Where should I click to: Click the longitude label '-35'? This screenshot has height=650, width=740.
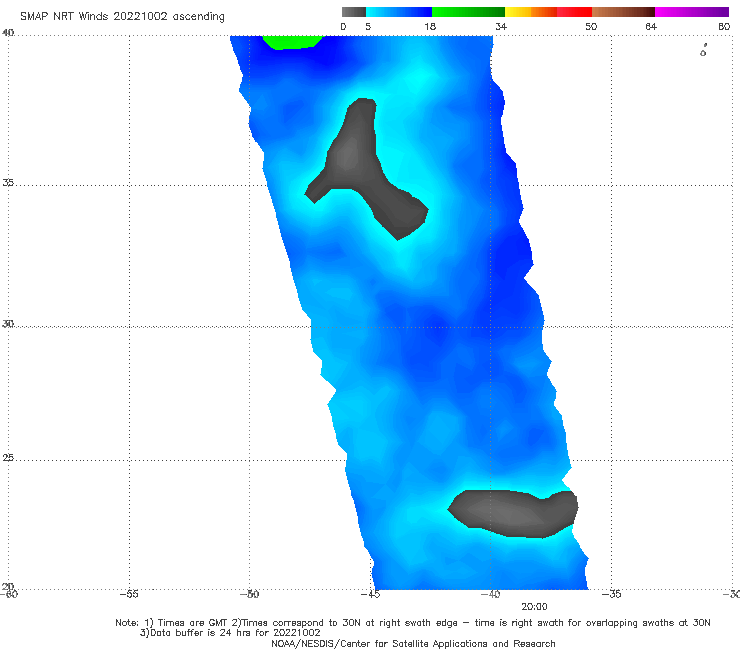click(612, 594)
